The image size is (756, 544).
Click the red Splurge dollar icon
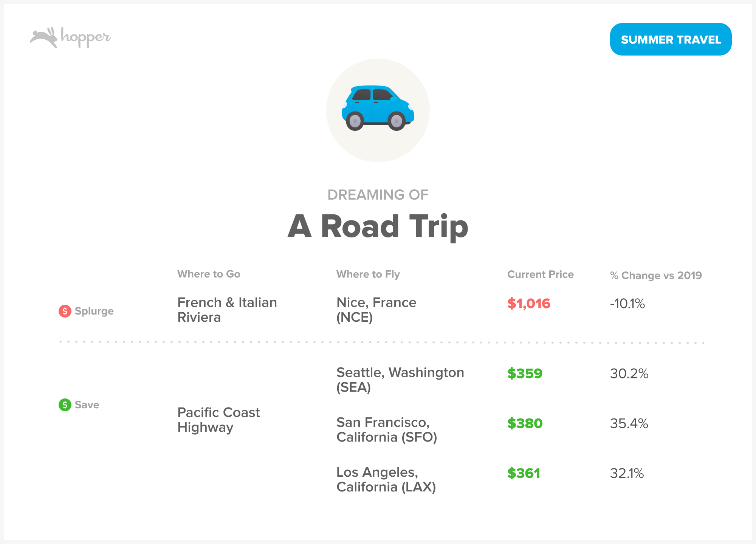pos(65,311)
